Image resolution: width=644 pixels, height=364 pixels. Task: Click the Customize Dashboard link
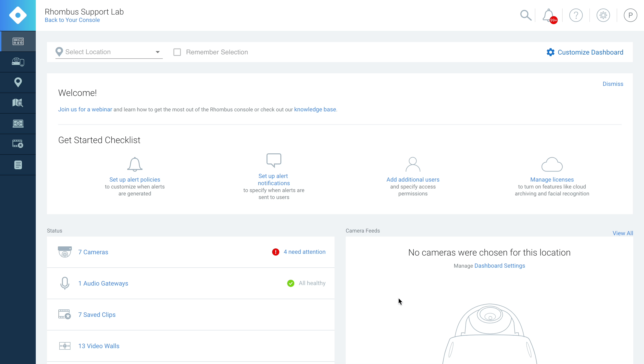coord(590,52)
